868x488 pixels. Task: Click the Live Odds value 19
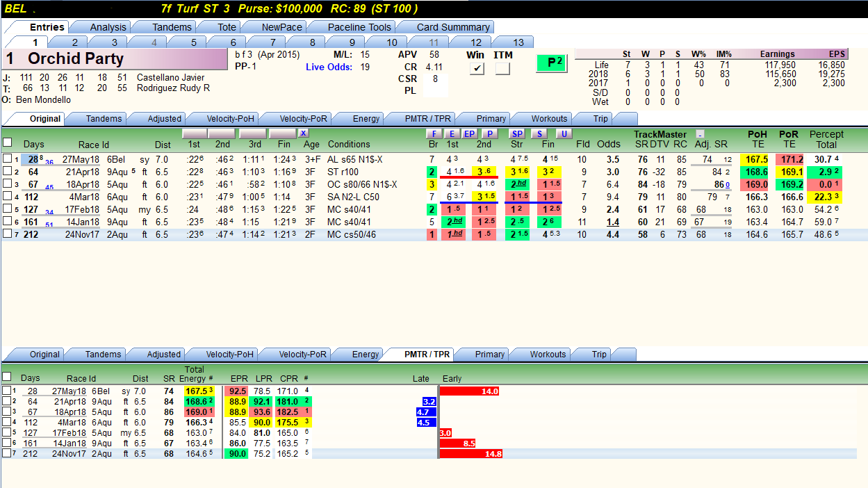coord(365,67)
